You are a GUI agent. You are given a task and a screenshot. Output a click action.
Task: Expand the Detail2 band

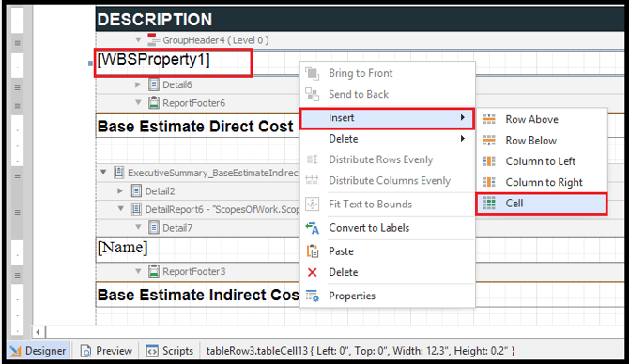pyautogui.click(x=120, y=190)
